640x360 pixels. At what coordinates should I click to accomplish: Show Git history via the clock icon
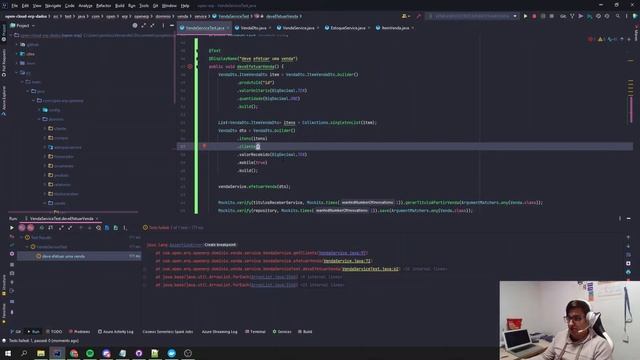tap(598, 16)
